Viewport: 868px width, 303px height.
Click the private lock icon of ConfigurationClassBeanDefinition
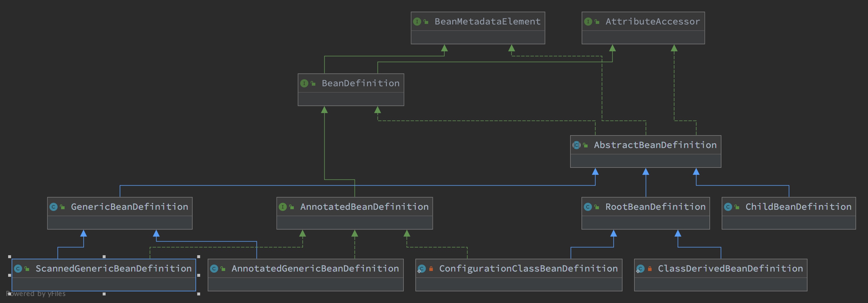point(431,269)
